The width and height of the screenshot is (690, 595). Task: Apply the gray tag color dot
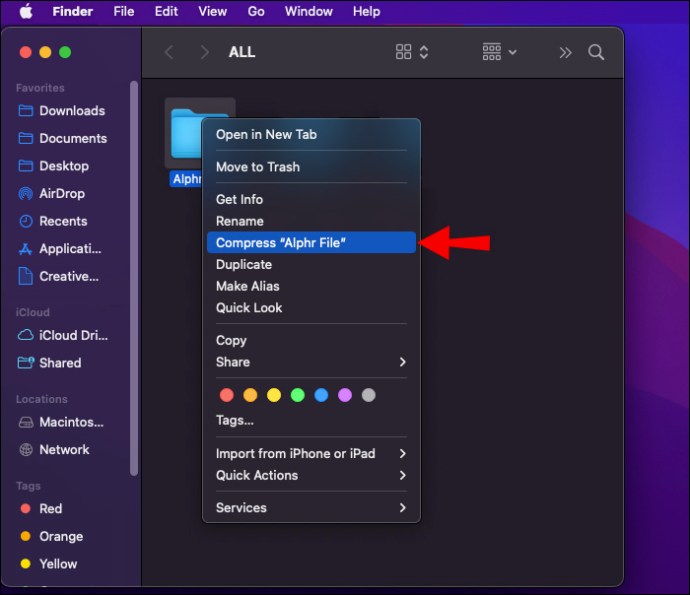coord(369,395)
